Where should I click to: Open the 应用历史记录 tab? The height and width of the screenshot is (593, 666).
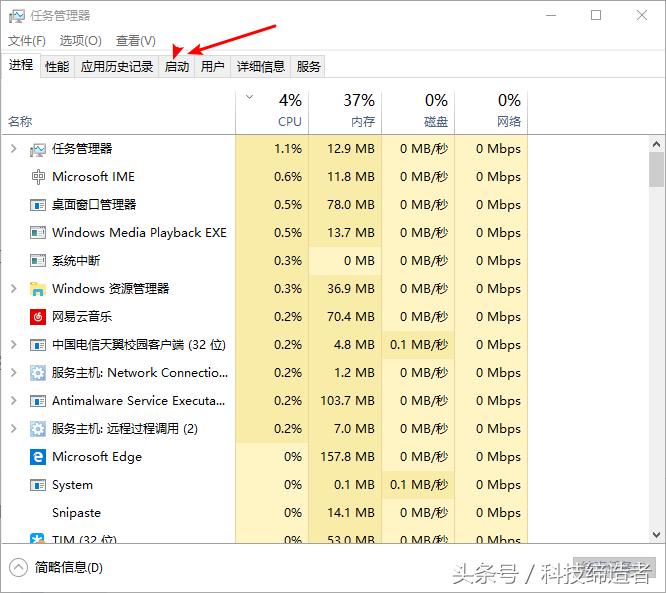(116, 67)
